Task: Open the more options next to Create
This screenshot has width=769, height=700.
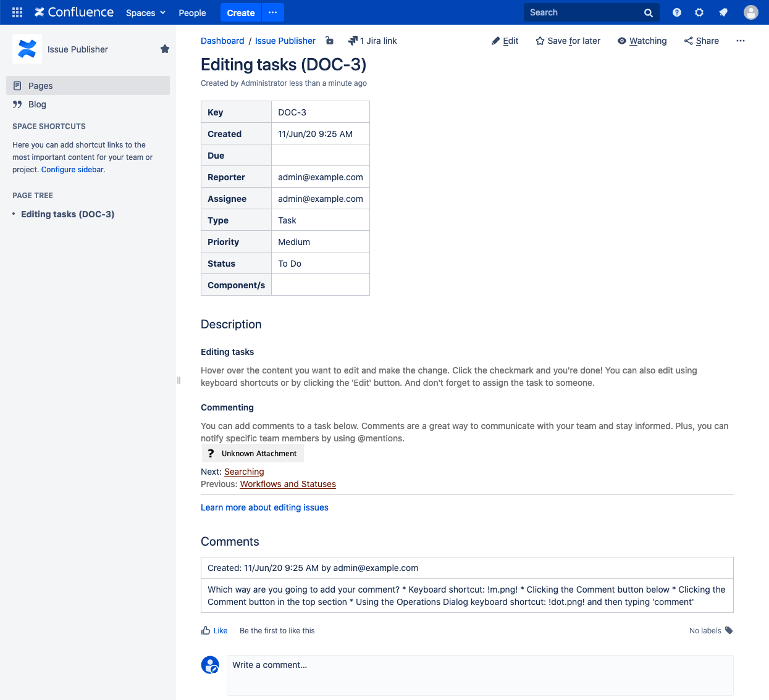Action: pos(272,12)
